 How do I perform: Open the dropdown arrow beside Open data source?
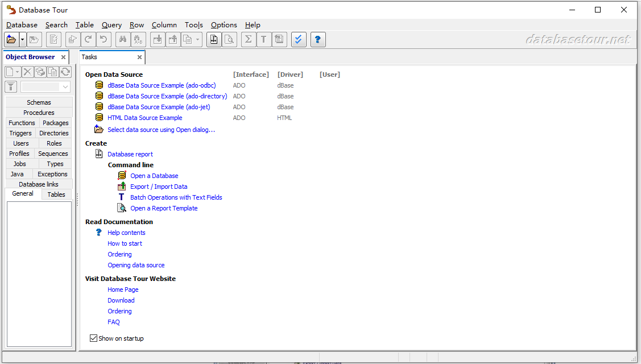[x=23, y=40]
